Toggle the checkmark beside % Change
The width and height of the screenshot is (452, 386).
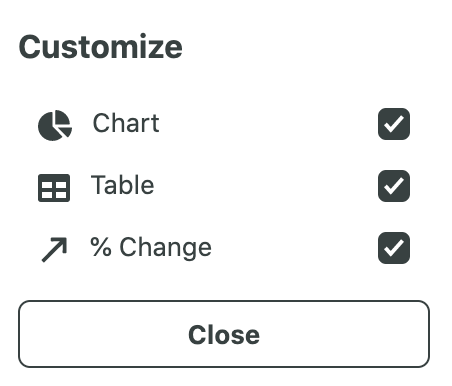394,248
